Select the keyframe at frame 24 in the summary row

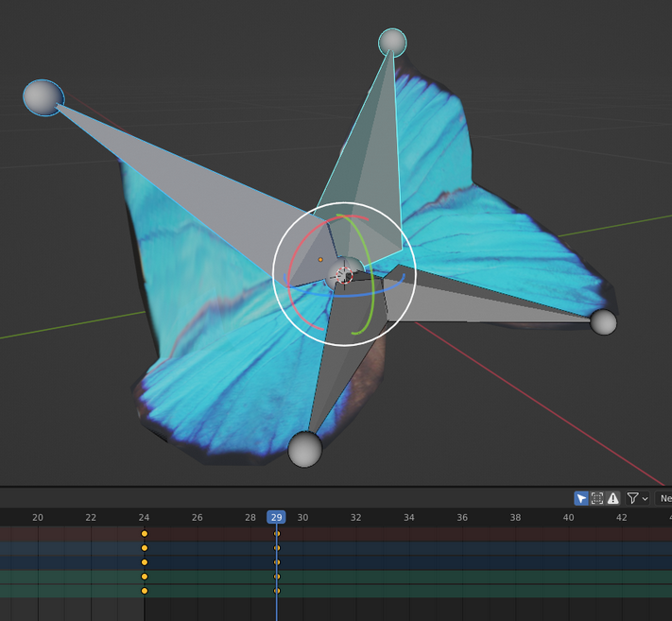[145, 534]
